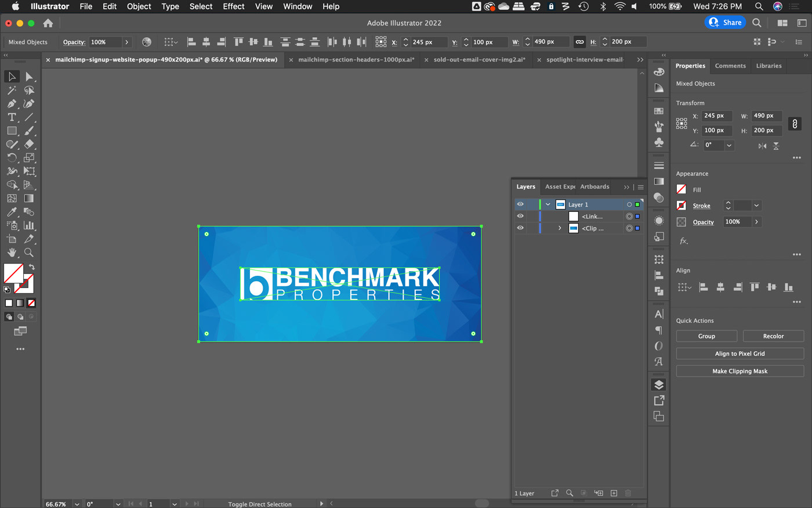Image resolution: width=812 pixels, height=508 pixels.
Task: Select the Eraser tool
Action: (x=29, y=144)
